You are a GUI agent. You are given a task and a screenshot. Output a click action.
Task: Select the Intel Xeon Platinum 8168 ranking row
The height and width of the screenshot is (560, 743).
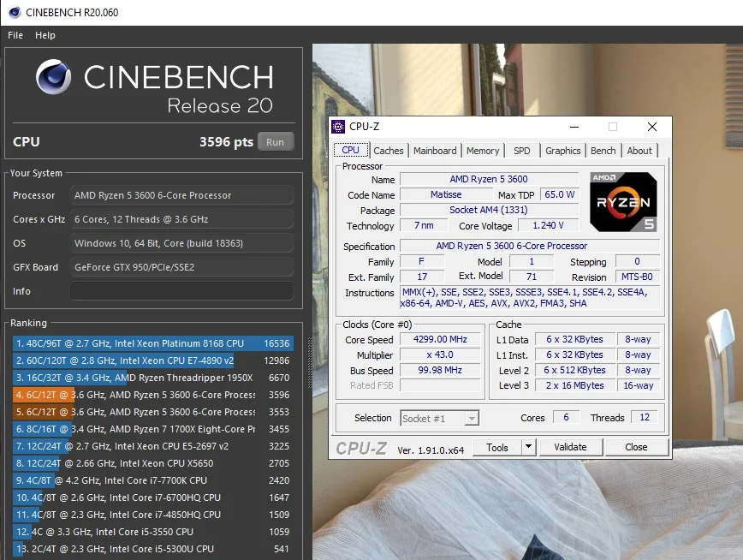pyautogui.click(x=153, y=343)
